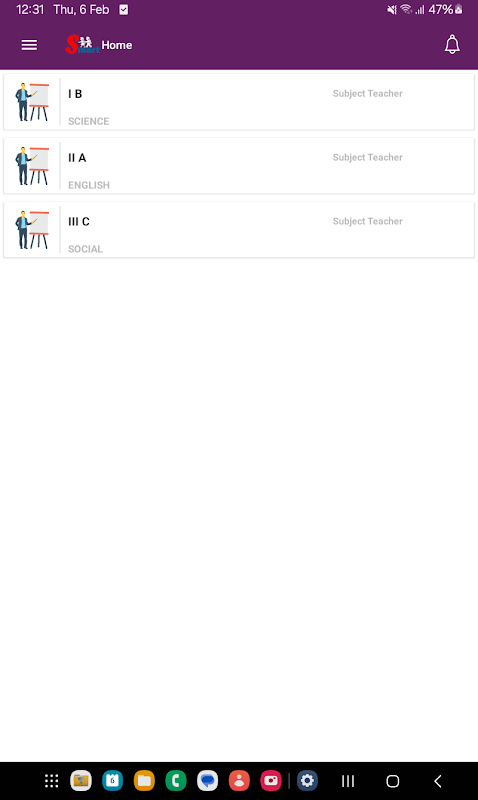Open the III C class title
478x800 pixels.
(79, 221)
